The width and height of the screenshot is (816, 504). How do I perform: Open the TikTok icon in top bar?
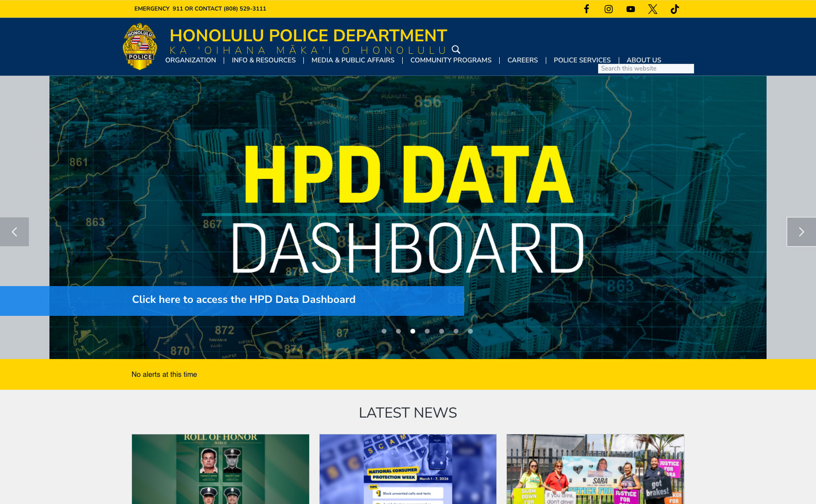674,9
